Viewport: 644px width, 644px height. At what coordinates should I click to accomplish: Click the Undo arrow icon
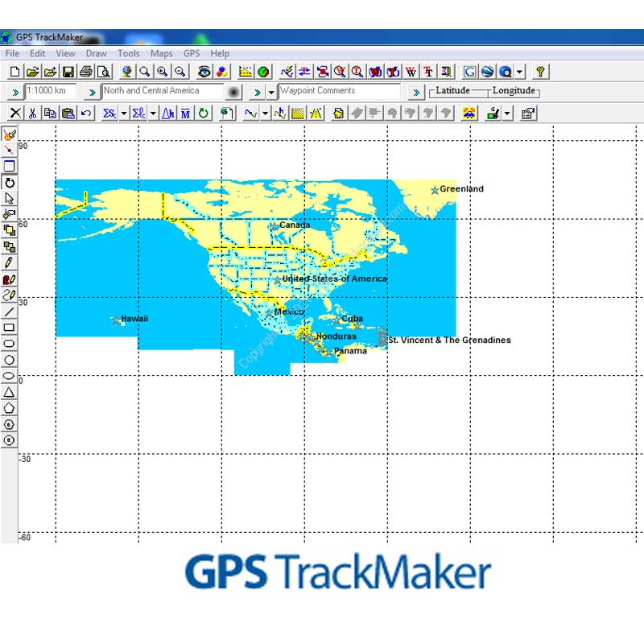(86, 114)
